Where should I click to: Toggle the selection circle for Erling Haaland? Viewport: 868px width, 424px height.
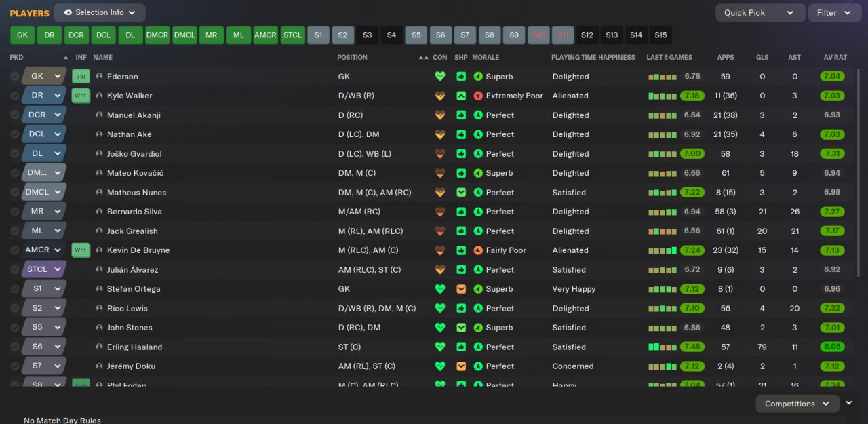[15, 347]
